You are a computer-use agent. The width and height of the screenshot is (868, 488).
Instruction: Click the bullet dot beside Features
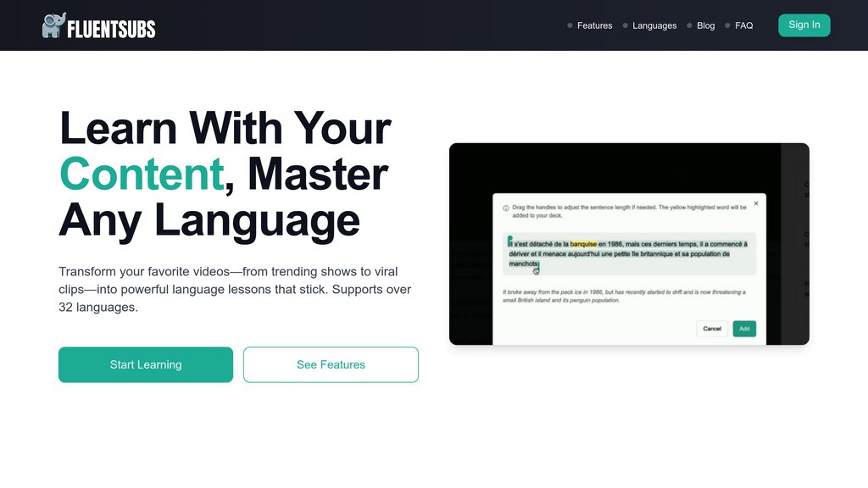pos(570,25)
